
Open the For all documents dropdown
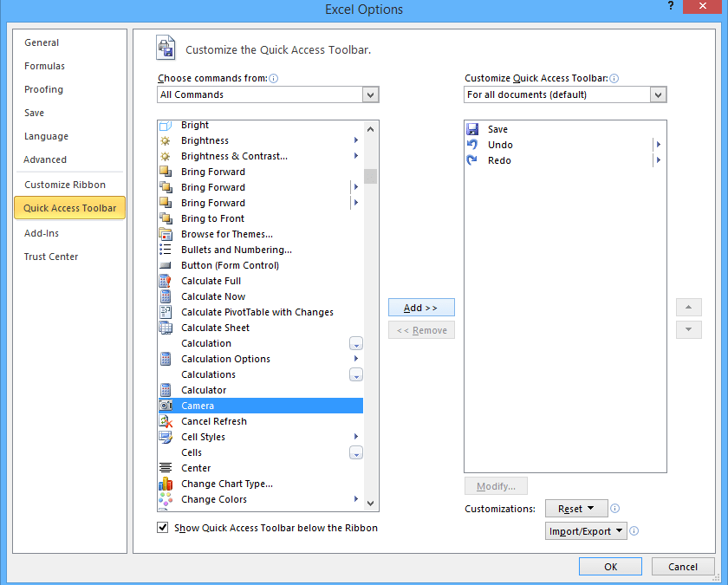659,94
